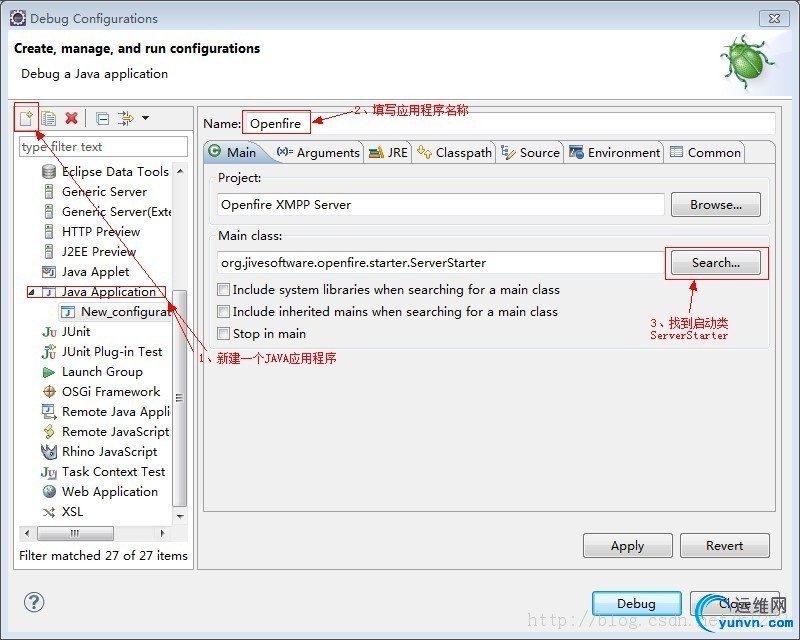Click the Revert button
Screen dimensions: 800x640
click(x=724, y=546)
